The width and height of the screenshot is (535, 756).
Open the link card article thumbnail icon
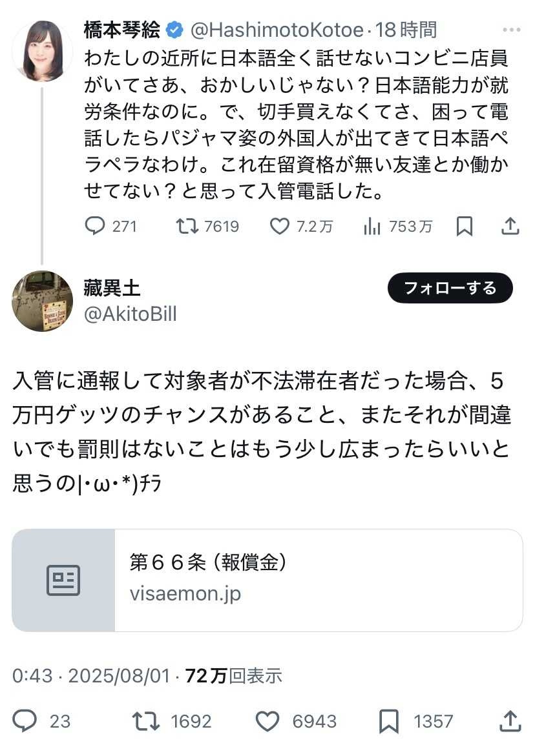(63, 580)
